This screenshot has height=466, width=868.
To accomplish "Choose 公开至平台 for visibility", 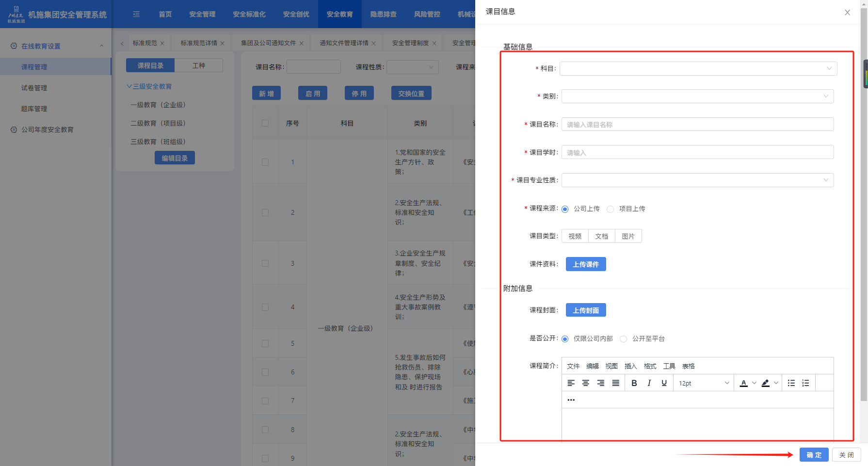I will pos(624,339).
